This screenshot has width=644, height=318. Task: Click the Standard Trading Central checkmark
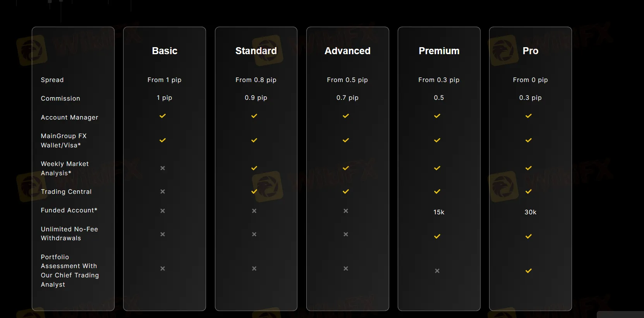coord(254,191)
